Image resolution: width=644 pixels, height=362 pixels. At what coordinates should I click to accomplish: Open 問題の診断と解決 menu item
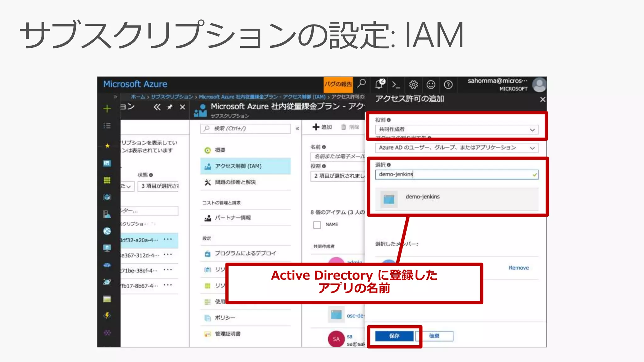[245, 182]
